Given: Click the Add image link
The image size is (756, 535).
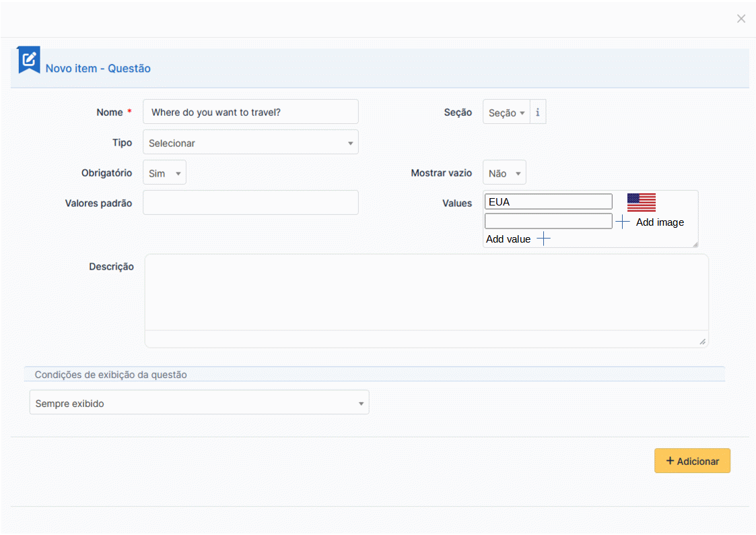Looking at the screenshot, I should point(660,222).
